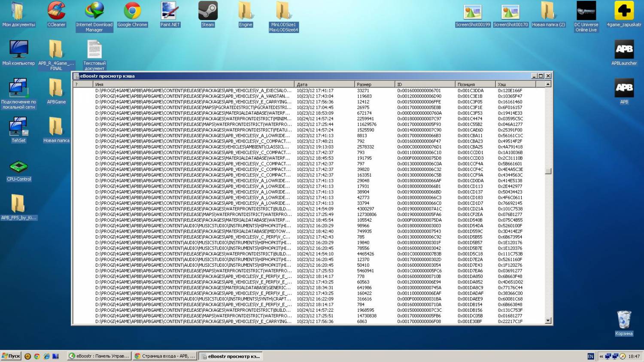Viewport: 644px width, 362px height.
Task: Click the CPU-Control desktop icon
Action: click(x=19, y=167)
